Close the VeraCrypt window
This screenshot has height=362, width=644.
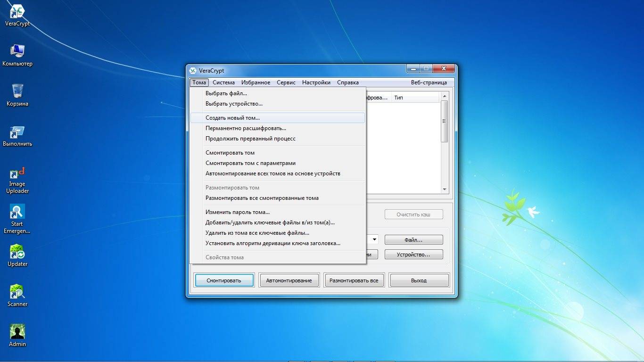[x=444, y=69]
